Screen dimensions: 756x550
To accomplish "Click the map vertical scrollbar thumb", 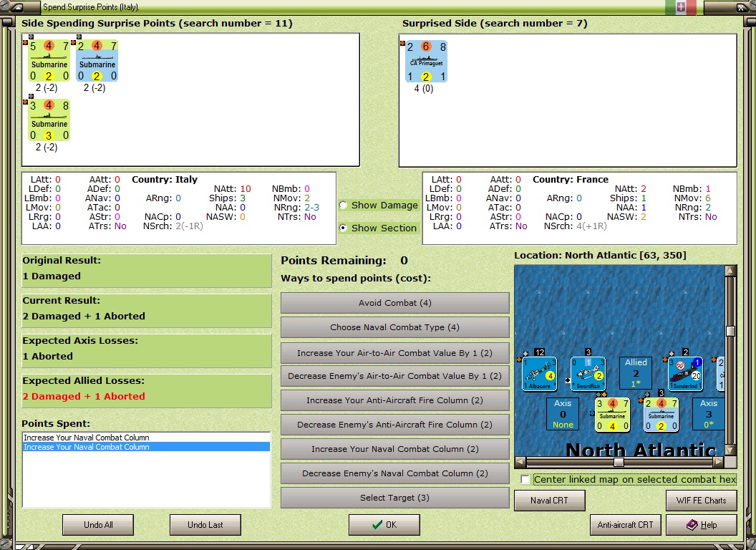I will click(x=730, y=331).
